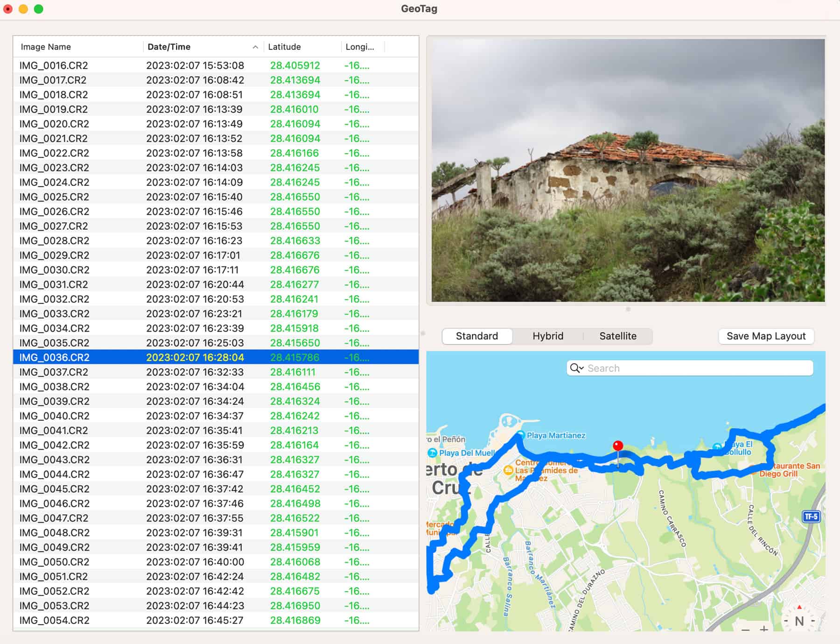The width and height of the screenshot is (840, 644).
Task: Click the highlighted row IMG_0036.CR2
Action: [216, 357]
